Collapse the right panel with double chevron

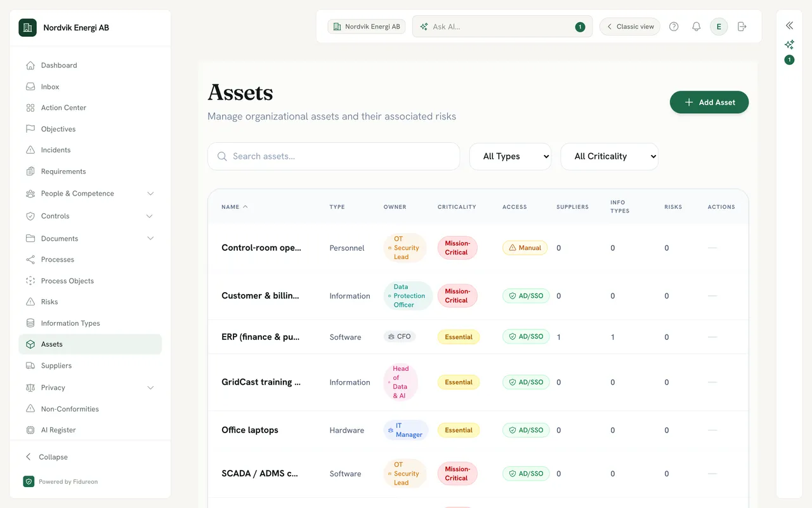click(x=789, y=25)
